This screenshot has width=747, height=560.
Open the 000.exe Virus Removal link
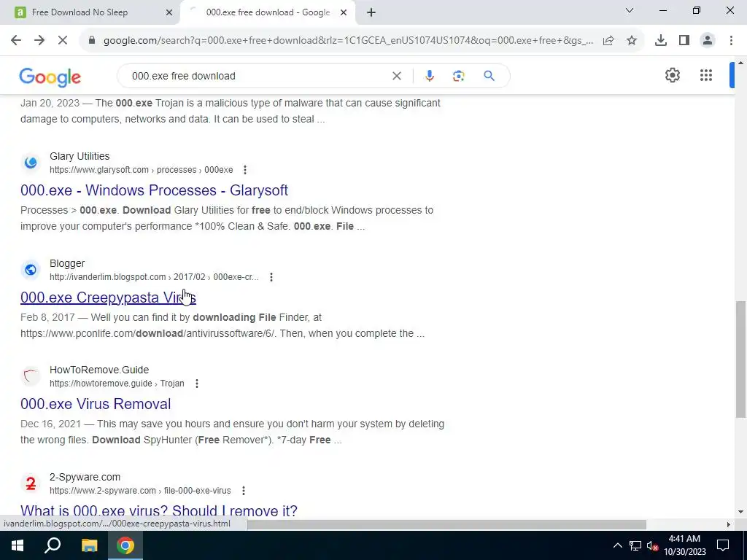tap(96, 404)
